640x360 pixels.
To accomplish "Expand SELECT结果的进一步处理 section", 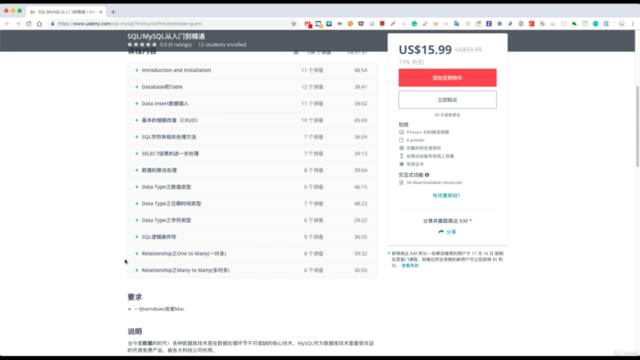I will (x=252, y=153).
